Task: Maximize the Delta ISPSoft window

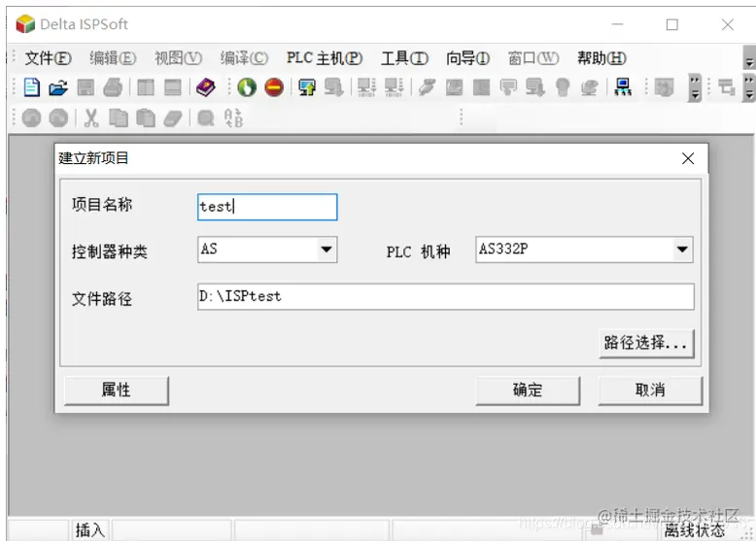Action: point(672,24)
